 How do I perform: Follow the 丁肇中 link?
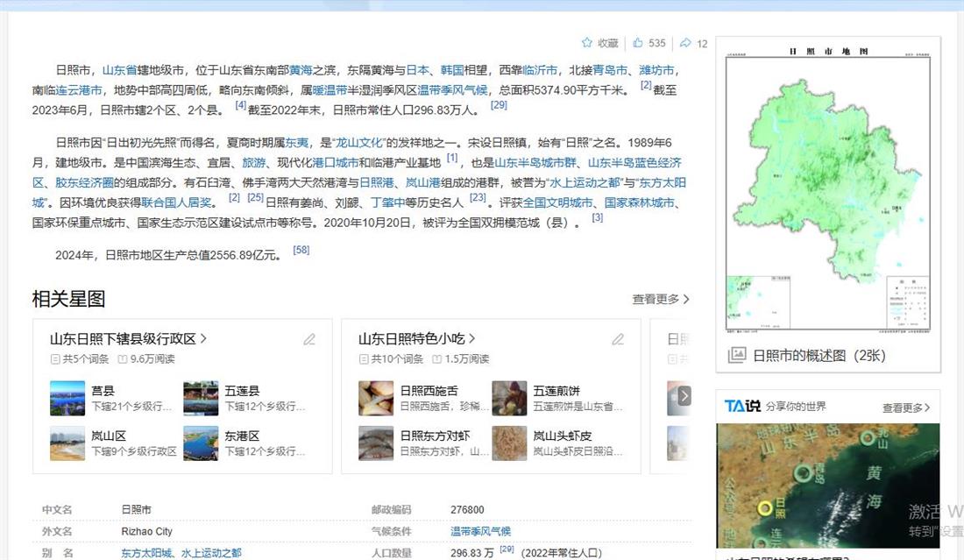click(387, 202)
